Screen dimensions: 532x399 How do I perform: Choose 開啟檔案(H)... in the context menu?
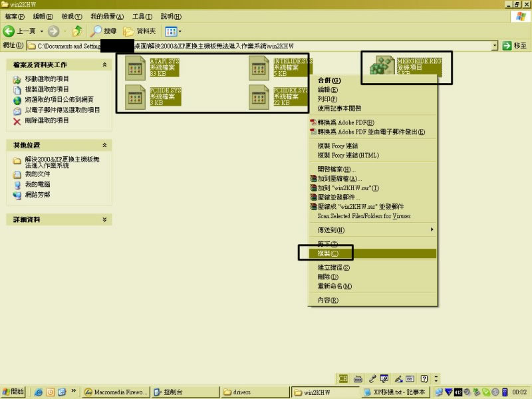372,170
